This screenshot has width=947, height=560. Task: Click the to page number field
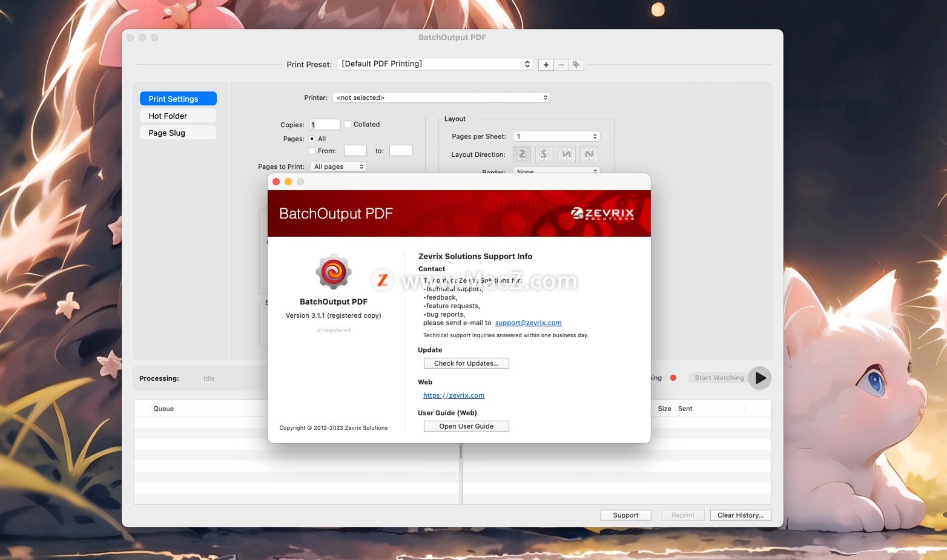click(401, 151)
